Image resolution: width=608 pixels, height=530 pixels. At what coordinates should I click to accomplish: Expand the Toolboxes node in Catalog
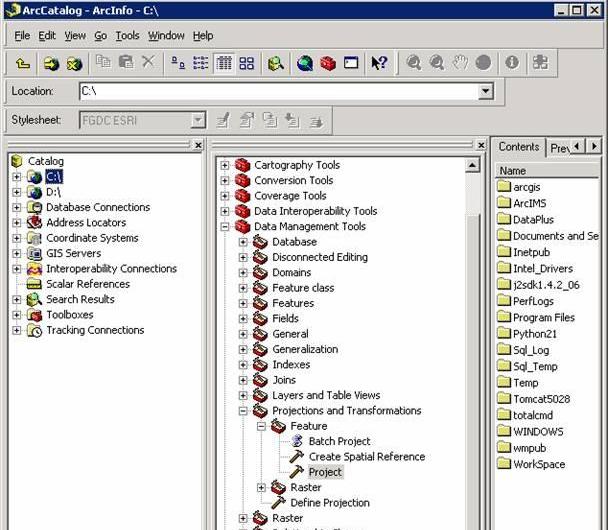click(x=16, y=315)
